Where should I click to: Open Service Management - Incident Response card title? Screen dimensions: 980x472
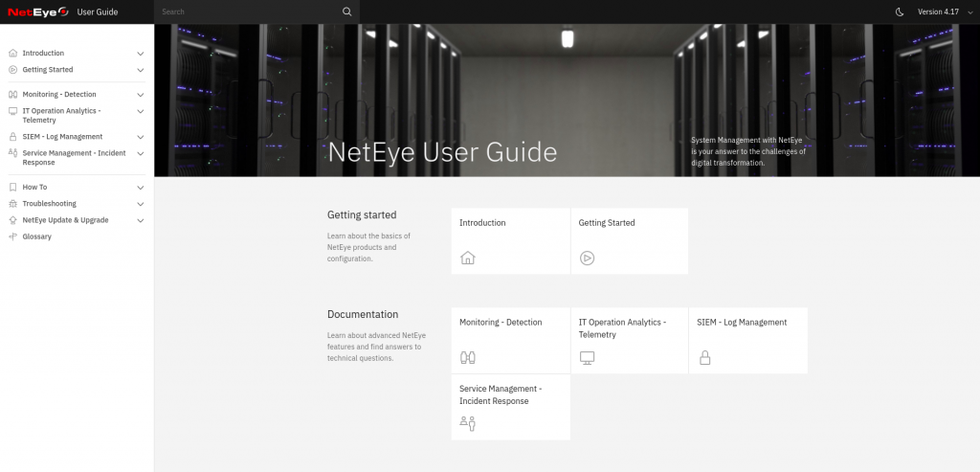[501, 394]
